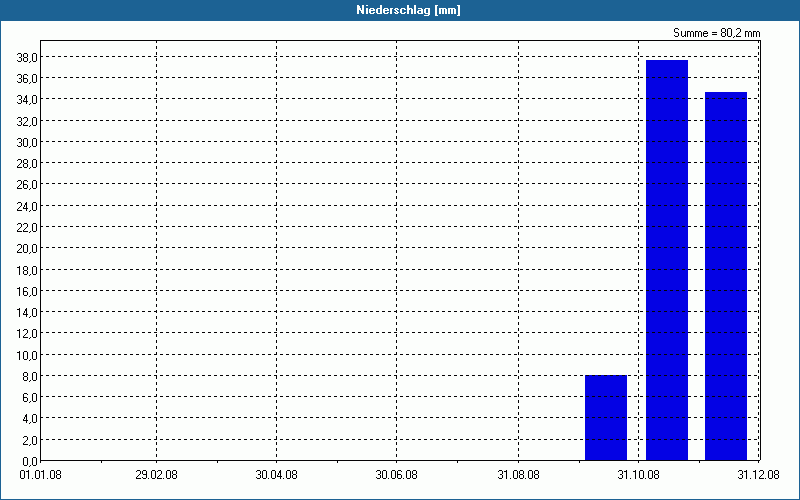Click the 30,0 y-axis label
The height and width of the screenshot is (500, 800).
point(27,142)
